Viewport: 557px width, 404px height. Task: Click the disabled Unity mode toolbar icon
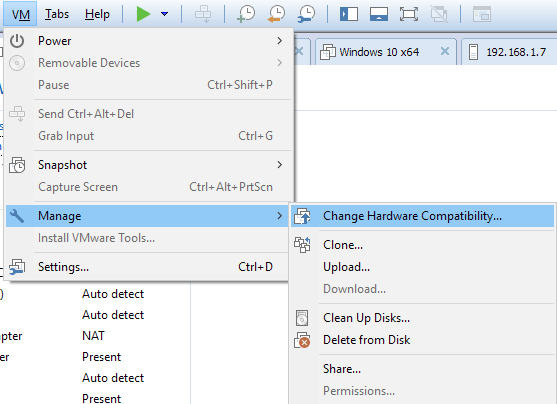[439, 15]
